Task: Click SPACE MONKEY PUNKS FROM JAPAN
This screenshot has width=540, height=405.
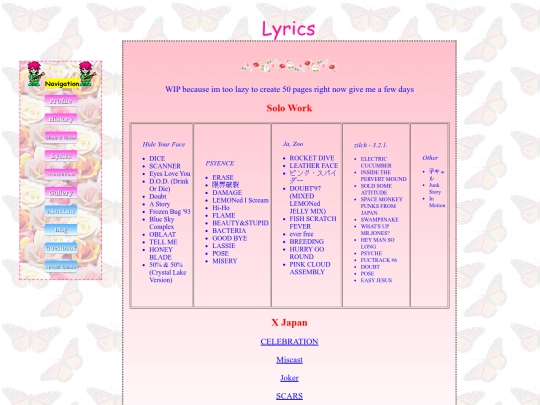Action: click(382, 206)
